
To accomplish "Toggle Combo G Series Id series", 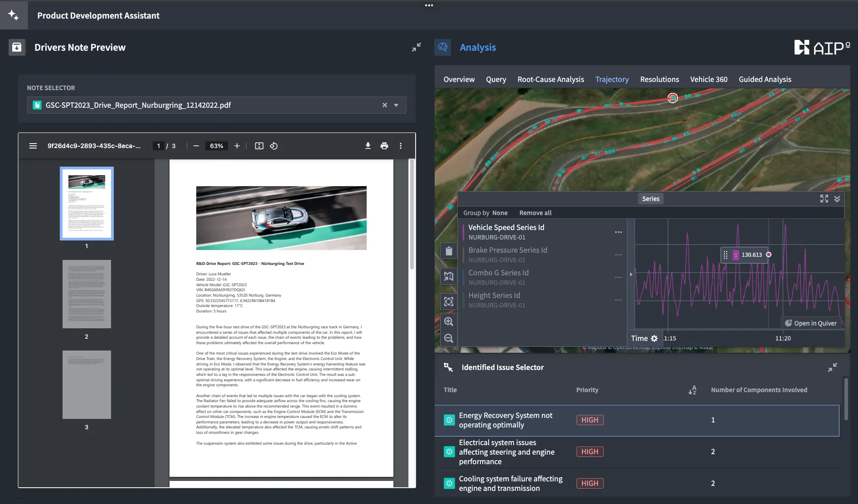I will [x=498, y=273].
